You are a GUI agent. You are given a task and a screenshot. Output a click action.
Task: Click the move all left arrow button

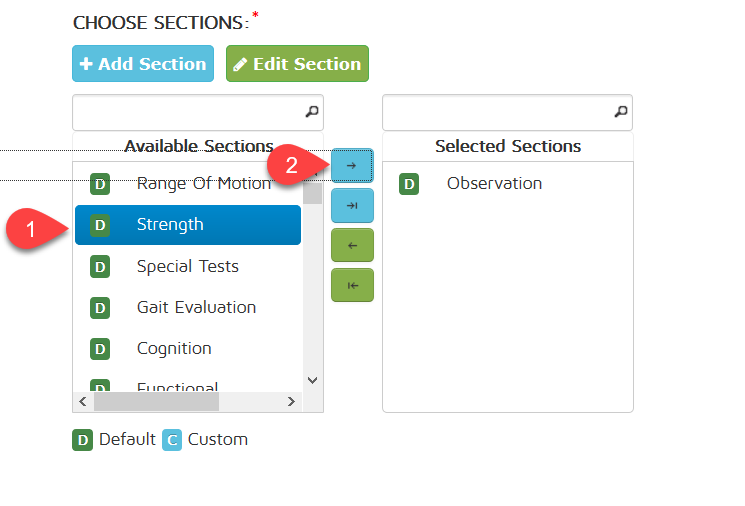tap(352, 285)
